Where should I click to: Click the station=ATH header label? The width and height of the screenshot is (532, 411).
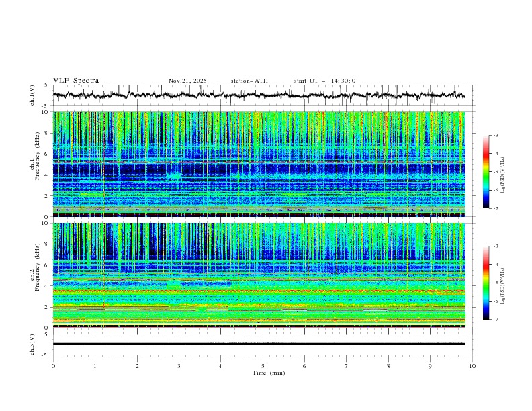click(x=249, y=81)
